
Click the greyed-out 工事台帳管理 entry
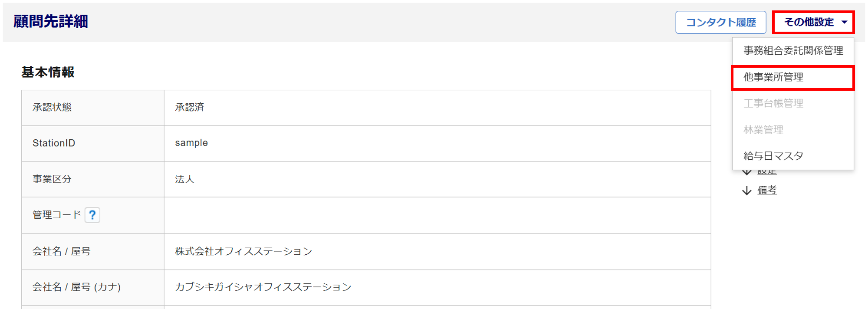point(773,103)
